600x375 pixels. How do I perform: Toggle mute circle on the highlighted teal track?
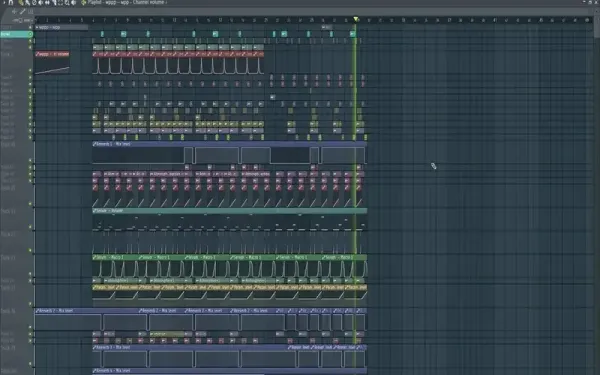30,34
